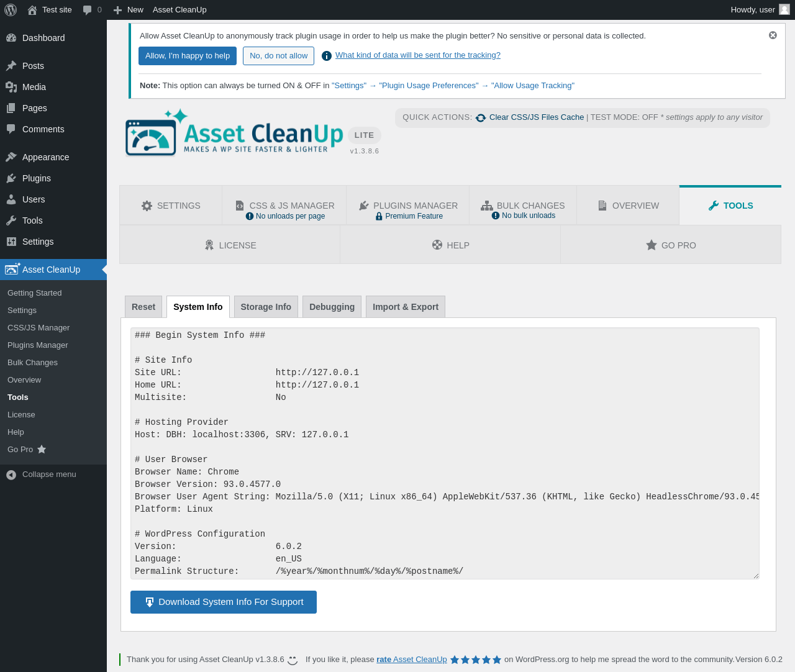Open License submenu item

point(21,415)
